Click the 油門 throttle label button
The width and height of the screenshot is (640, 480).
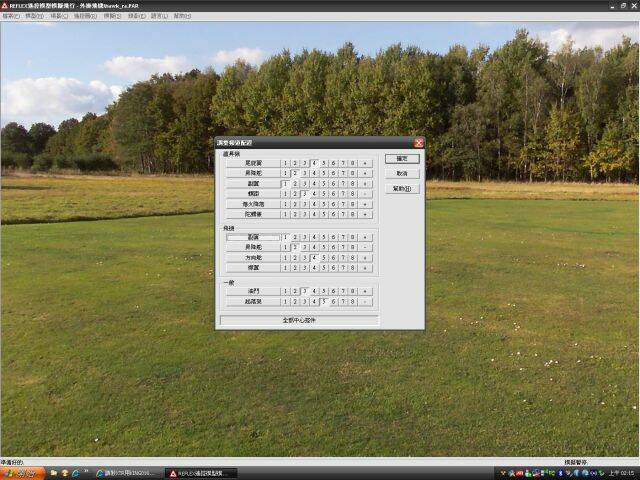tap(253, 291)
